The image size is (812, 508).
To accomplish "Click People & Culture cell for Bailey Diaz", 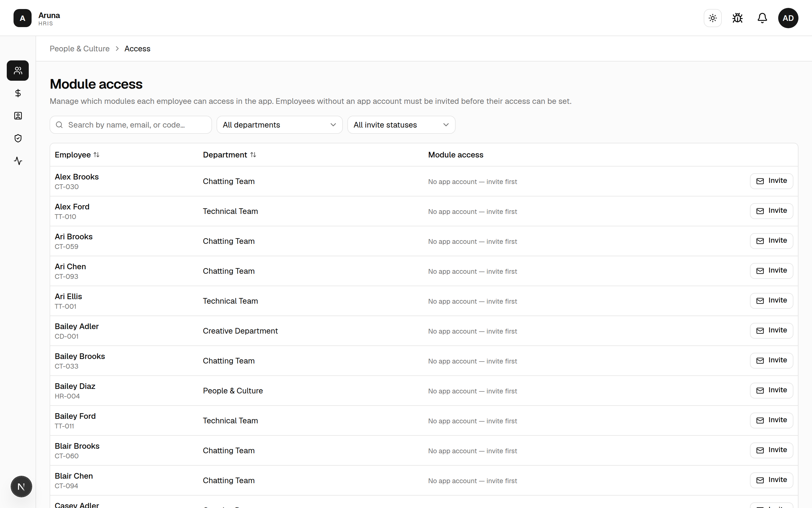I will (x=233, y=391).
